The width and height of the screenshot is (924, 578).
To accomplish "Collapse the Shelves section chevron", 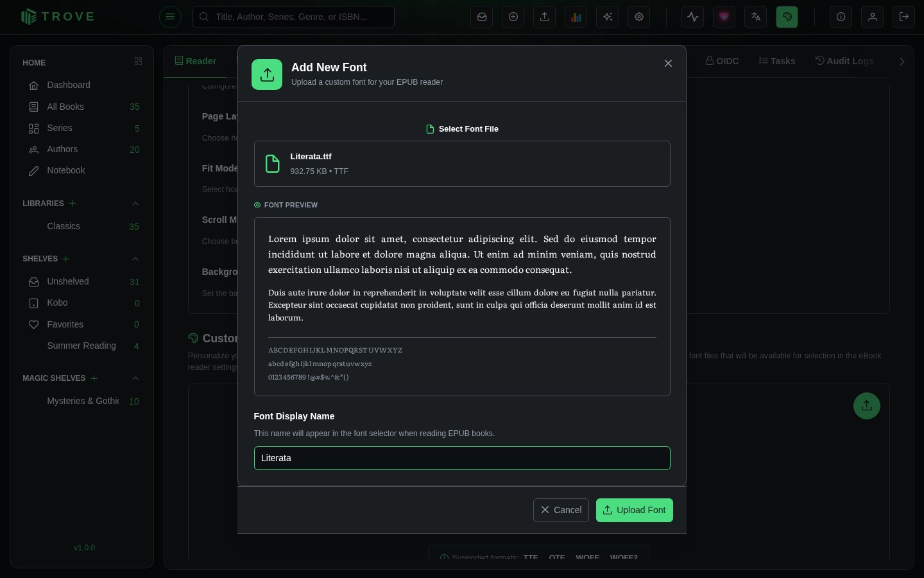I will (x=135, y=258).
